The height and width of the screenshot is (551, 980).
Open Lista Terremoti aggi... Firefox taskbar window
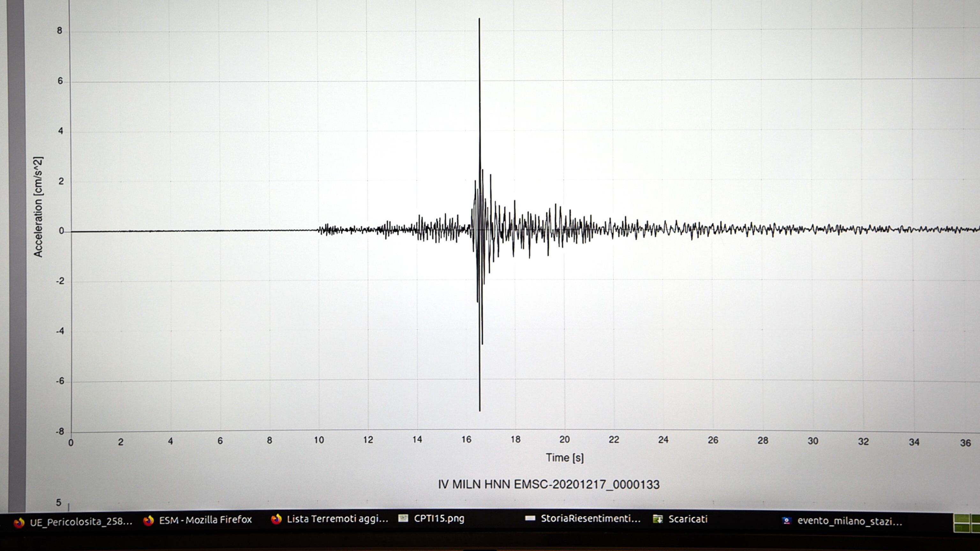tap(329, 519)
